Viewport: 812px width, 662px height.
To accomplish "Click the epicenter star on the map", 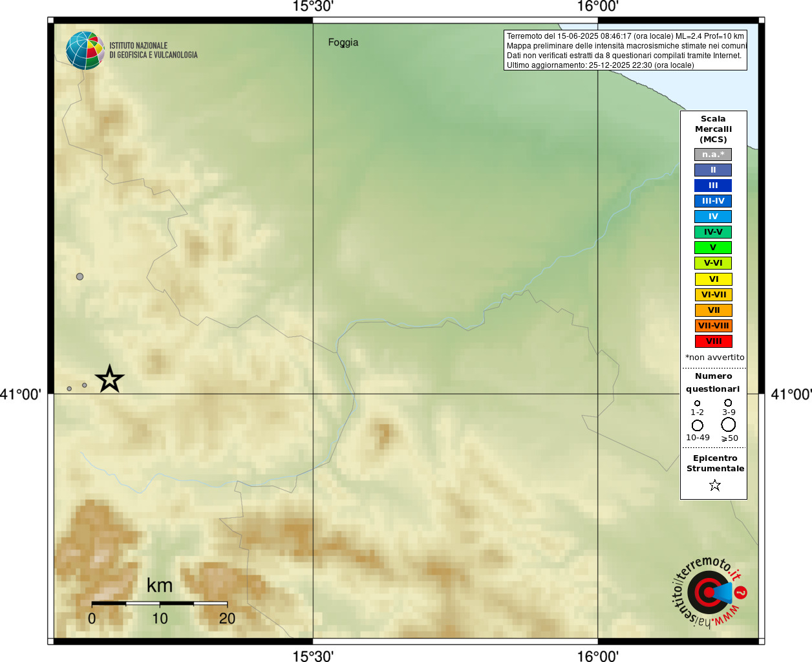I will click(109, 379).
